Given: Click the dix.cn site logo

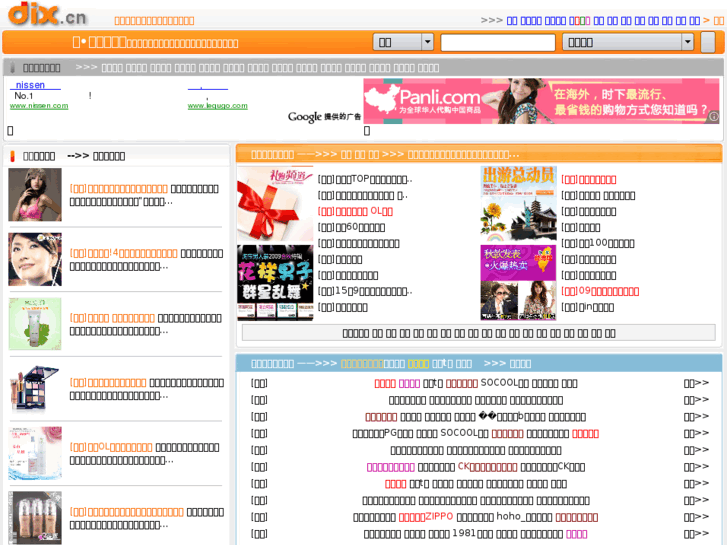Looking at the screenshot, I should click(47, 14).
